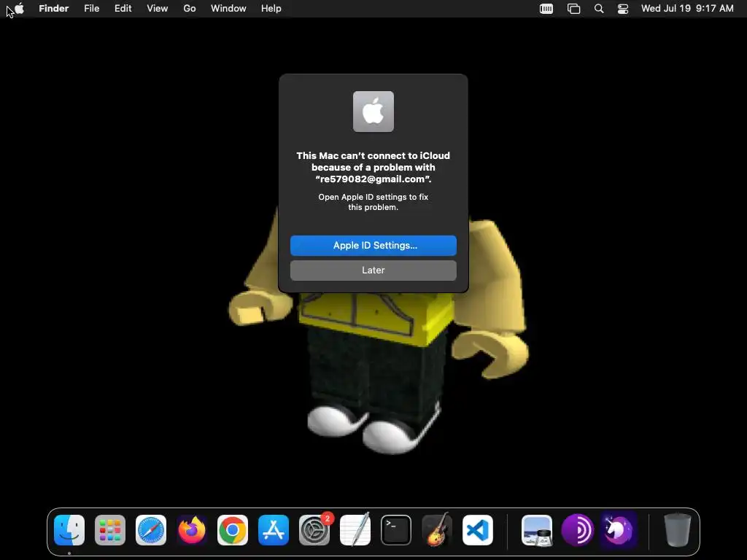Launch Firefox from the Dock

pyautogui.click(x=192, y=530)
